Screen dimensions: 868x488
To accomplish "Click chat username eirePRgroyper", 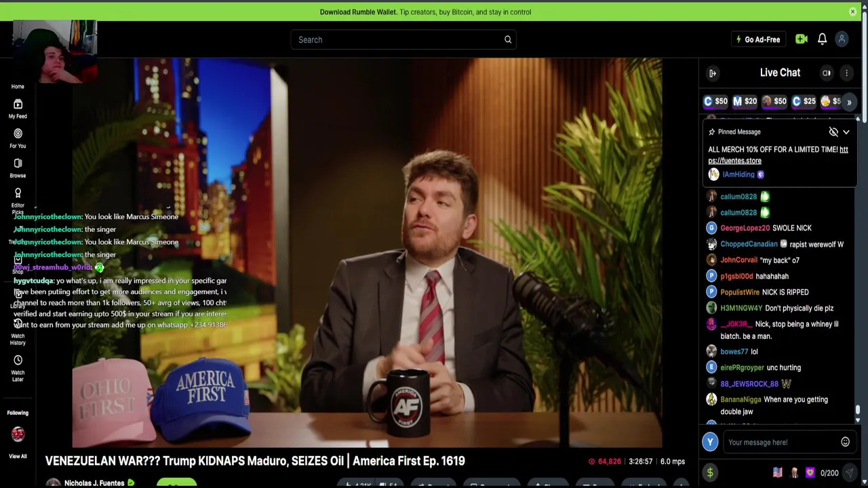I will pyautogui.click(x=742, y=367).
